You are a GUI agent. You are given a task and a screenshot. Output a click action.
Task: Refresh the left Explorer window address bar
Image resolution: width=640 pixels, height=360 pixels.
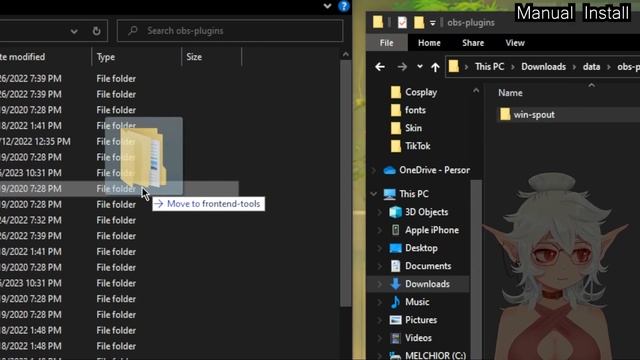[96, 31]
